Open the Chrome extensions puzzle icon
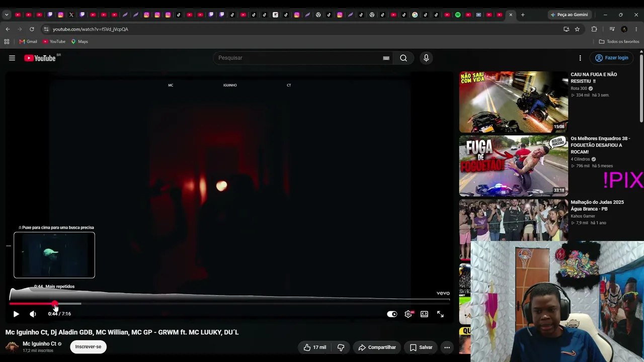 coord(594,29)
